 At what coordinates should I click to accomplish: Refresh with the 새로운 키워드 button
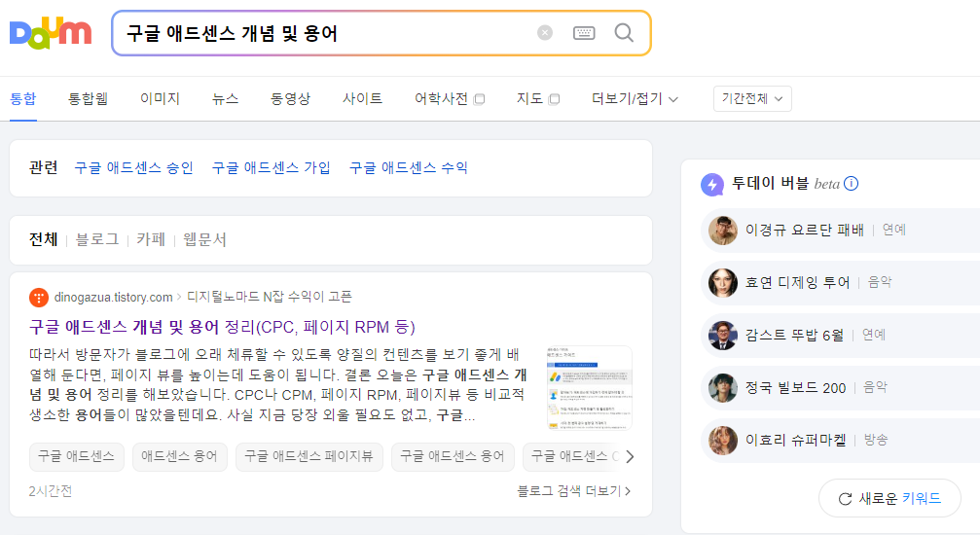coord(889,498)
